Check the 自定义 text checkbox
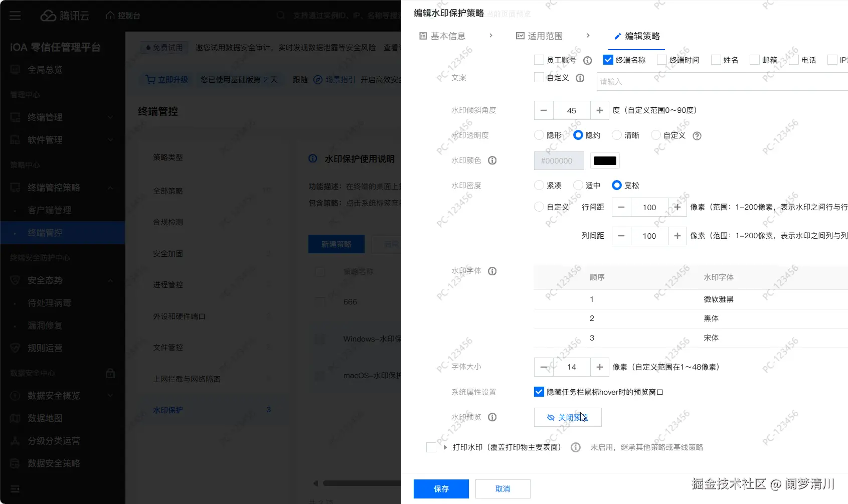This screenshot has height=504, width=848. pos(539,78)
